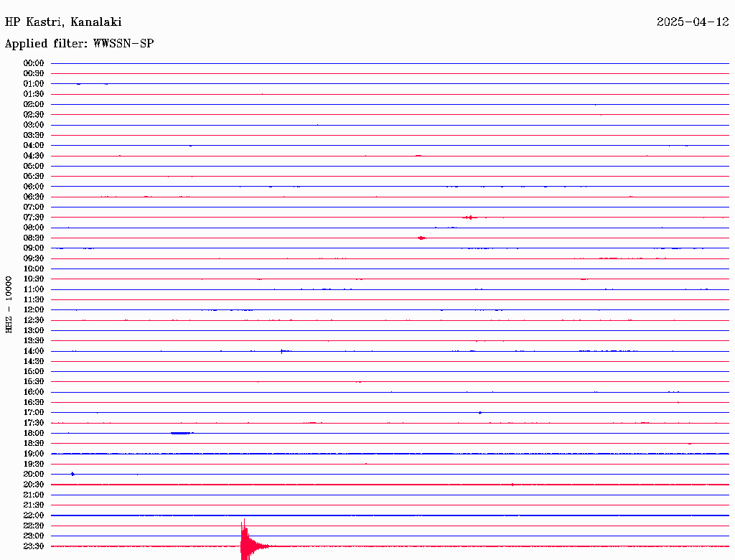Click the large red earthquake burst at 23:30
The width and height of the screenshot is (735, 560).
pos(256,539)
